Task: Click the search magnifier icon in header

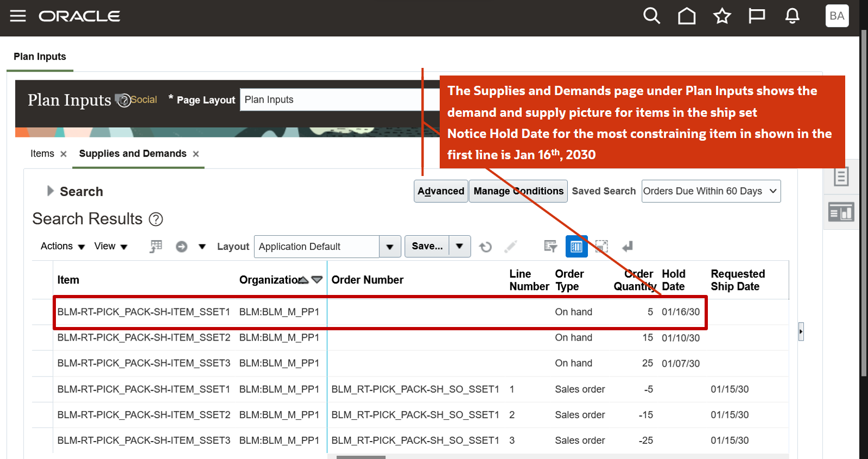Action: (651, 16)
